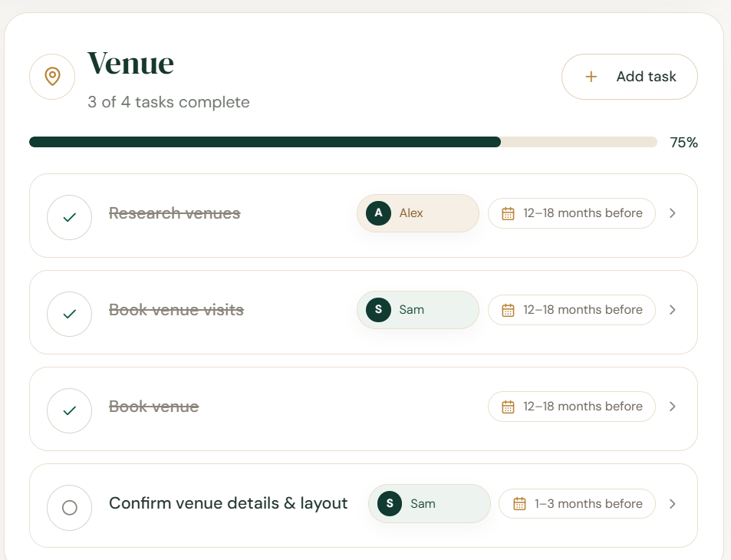Click Sam's avatar S on Confirm venue details
731x560 pixels.
(389, 503)
